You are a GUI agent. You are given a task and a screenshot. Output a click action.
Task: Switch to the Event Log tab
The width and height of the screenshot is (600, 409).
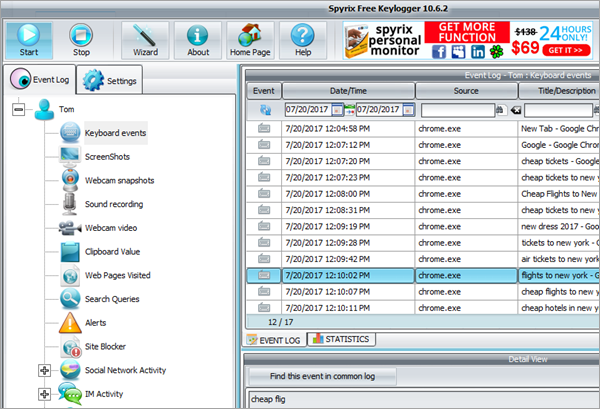click(40, 79)
